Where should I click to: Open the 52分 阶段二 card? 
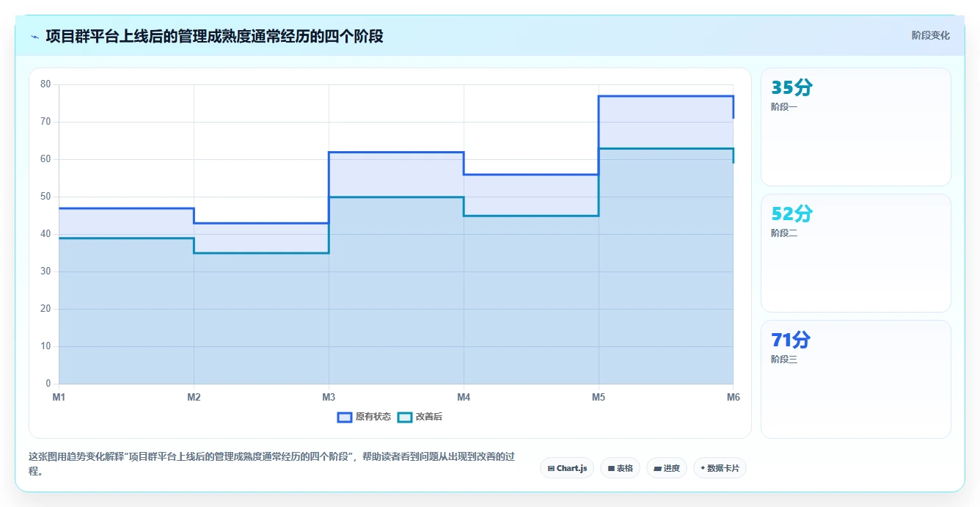point(856,253)
